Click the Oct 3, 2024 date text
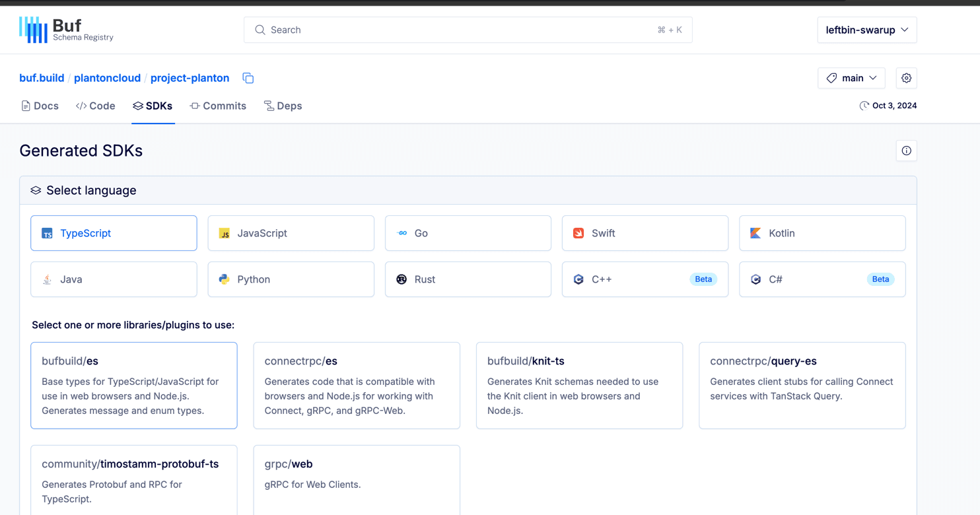 (894, 106)
